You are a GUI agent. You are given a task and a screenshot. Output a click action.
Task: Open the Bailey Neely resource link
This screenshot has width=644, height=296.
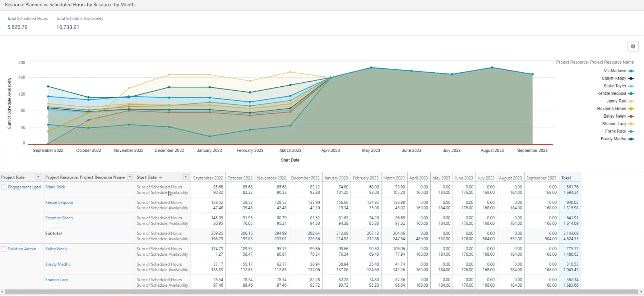[x=56, y=249]
